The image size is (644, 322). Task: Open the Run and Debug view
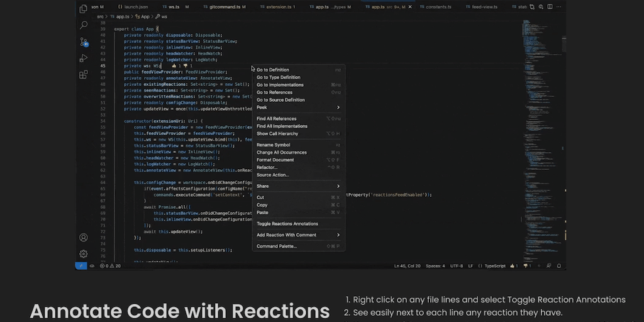coord(84,58)
